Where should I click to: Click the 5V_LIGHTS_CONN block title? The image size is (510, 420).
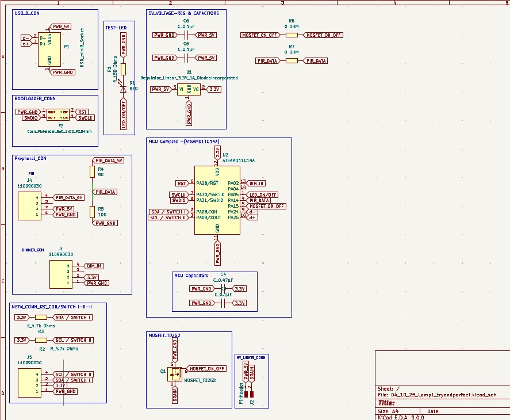pos(251,357)
